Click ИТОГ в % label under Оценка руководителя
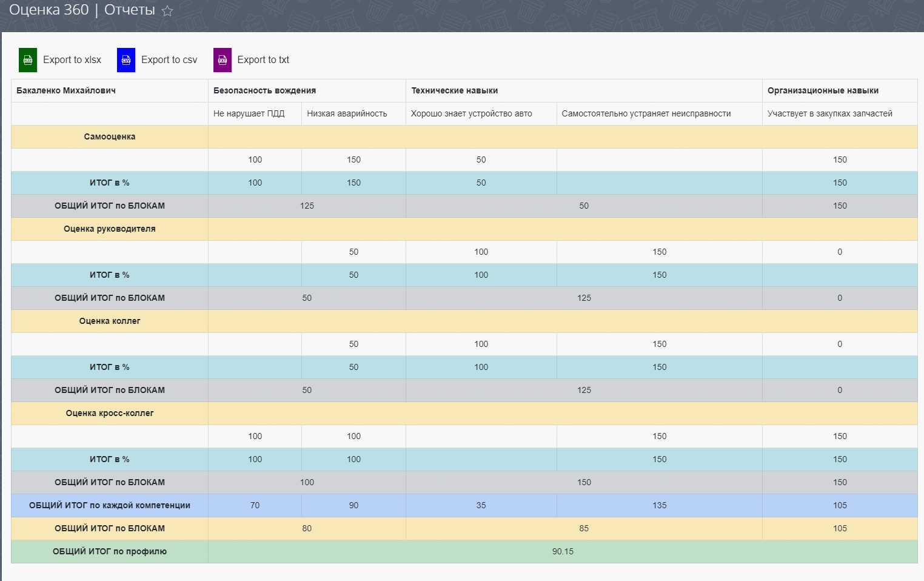The height and width of the screenshot is (581, 924). 110,275
